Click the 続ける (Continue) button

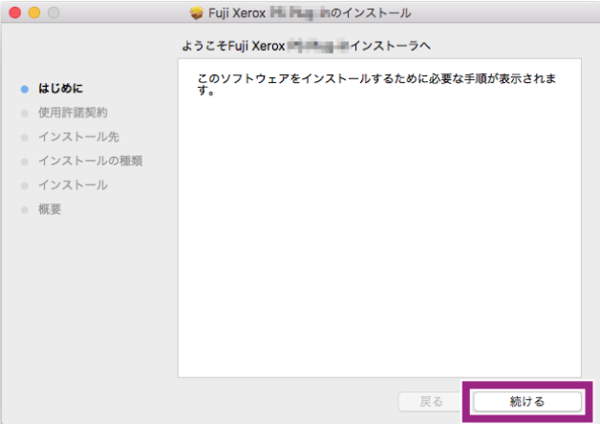(527, 401)
